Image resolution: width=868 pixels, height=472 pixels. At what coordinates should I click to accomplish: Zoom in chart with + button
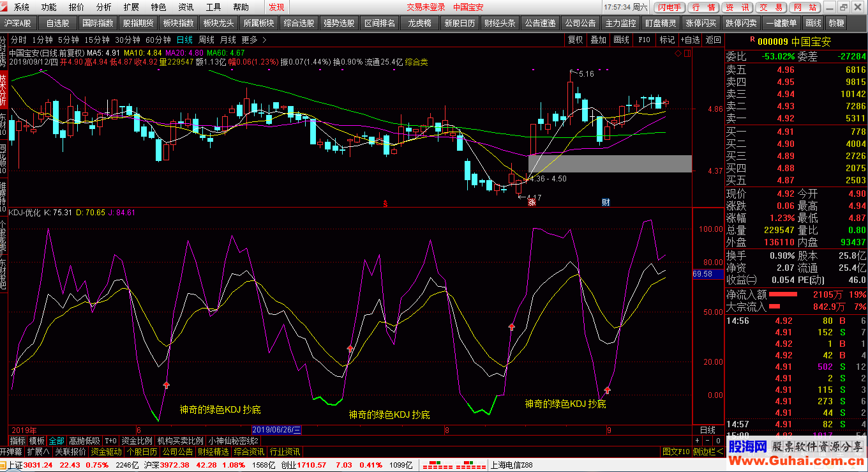pyautogui.click(x=697, y=441)
